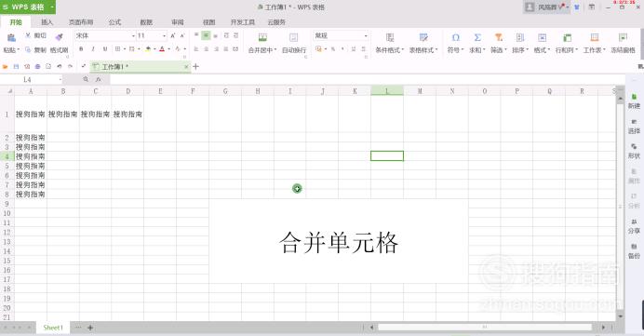Viewport: 644px width, 336px height.
Task: Click the redo arrow icon
Action: click(x=70, y=66)
